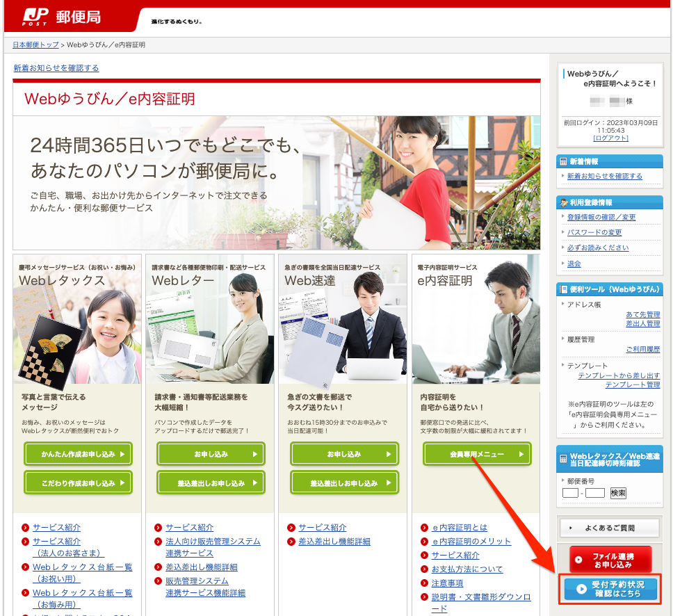Open Web速達 差込差出し機能詳細 link
Screen dimensions: 673x616
click(334, 542)
